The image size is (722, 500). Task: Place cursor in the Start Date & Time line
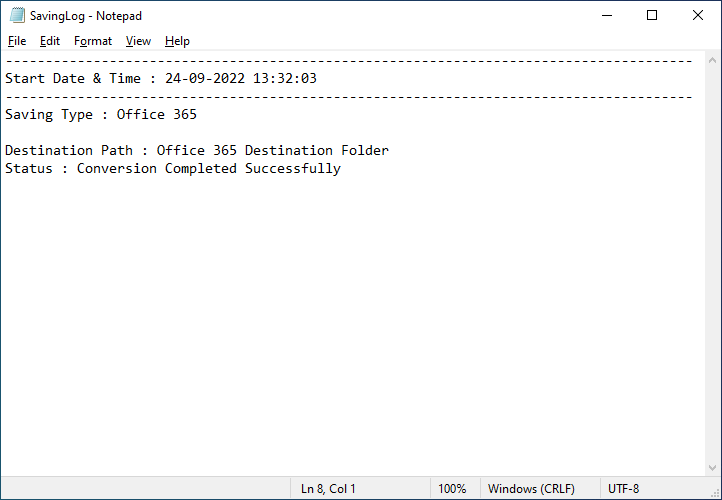[161, 78]
